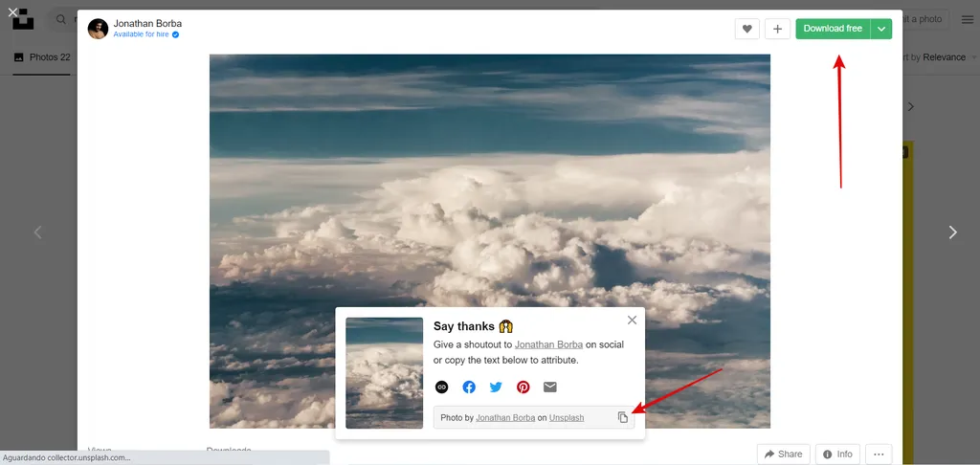Expand download size options arrow

click(881, 29)
